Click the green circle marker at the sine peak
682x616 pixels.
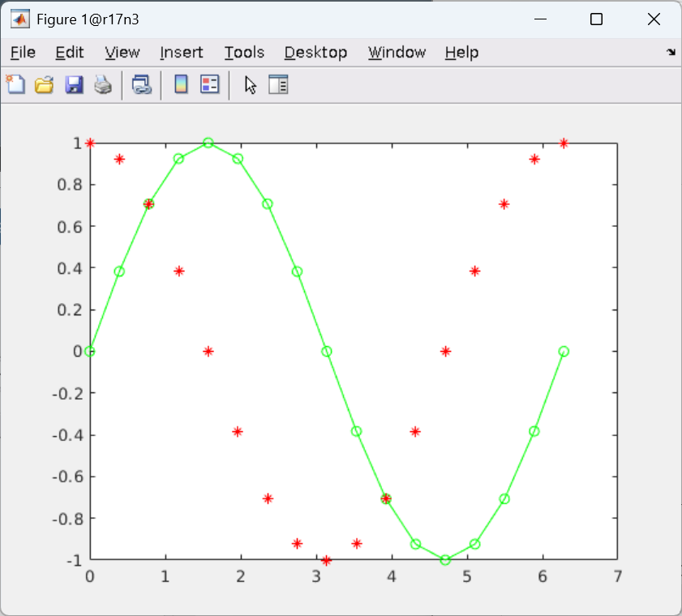click(x=208, y=143)
